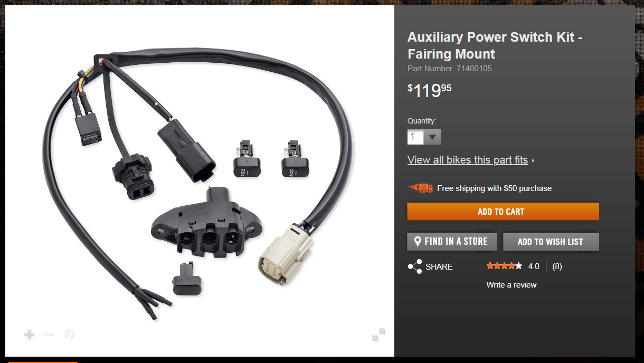Image resolution: width=644 pixels, height=363 pixels.
Task: Add the switch kit to cart
Action: [503, 212]
